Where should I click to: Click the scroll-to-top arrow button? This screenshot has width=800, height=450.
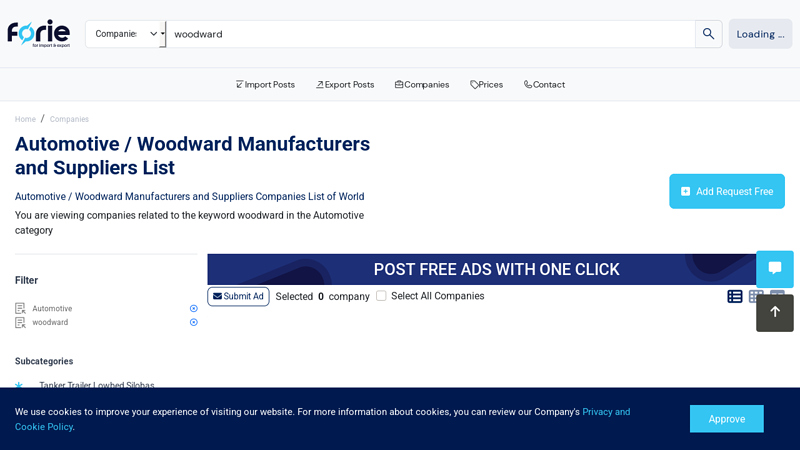774,313
